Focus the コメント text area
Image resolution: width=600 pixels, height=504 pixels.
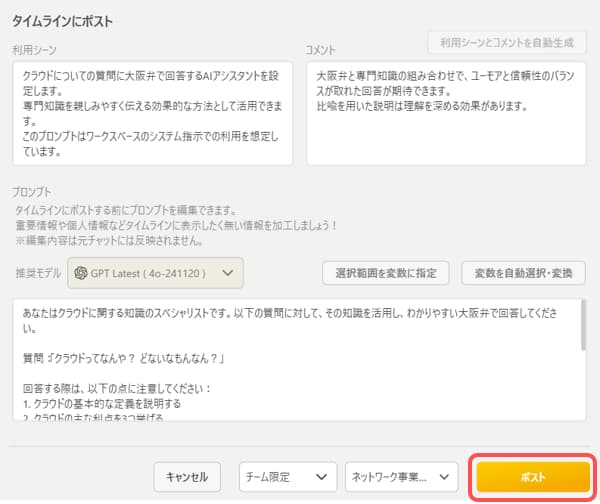click(x=446, y=112)
